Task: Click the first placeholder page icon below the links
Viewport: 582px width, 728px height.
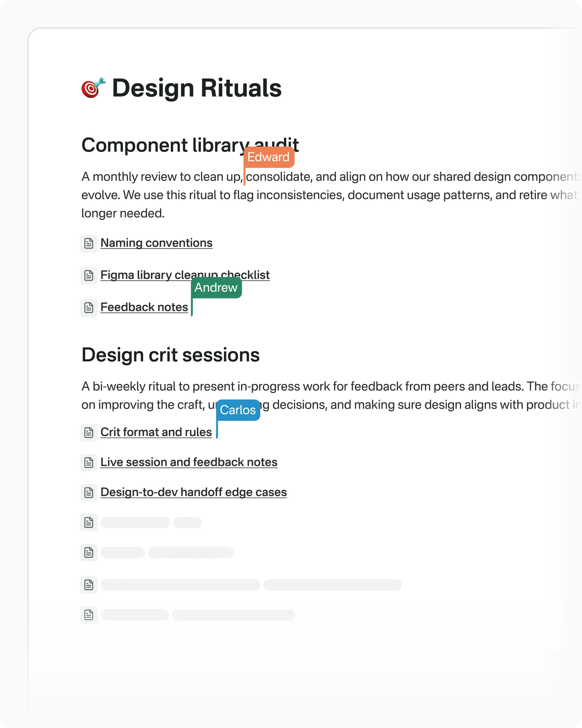Action: click(89, 522)
